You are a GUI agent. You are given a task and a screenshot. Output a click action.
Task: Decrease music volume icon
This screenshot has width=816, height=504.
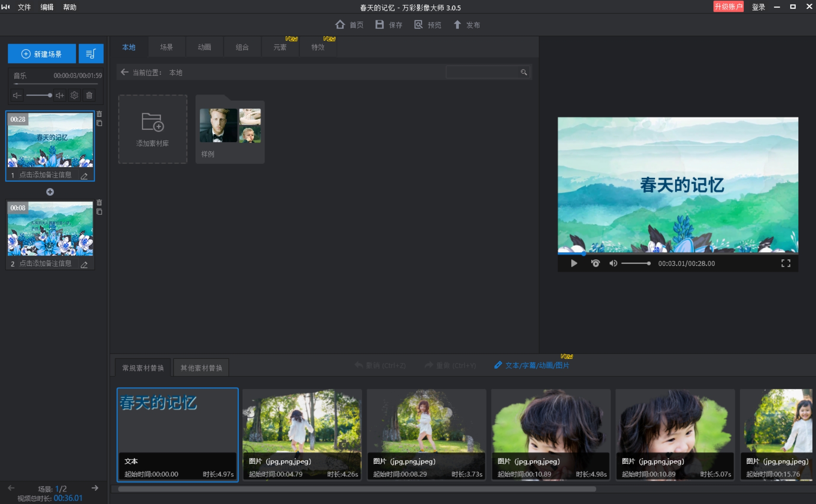pos(17,96)
